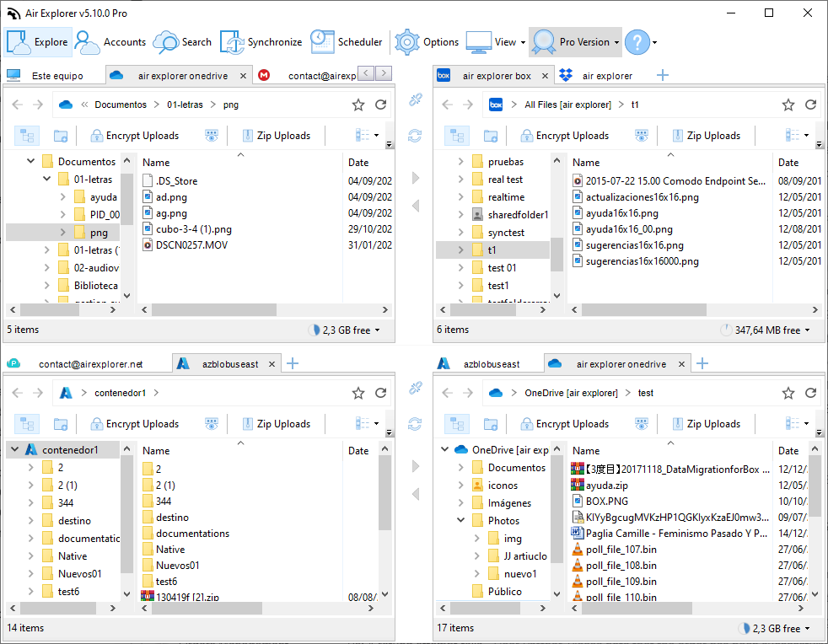828x644 pixels.
Task: Click the link panes icon between top panes
Action: (x=415, y=99)
